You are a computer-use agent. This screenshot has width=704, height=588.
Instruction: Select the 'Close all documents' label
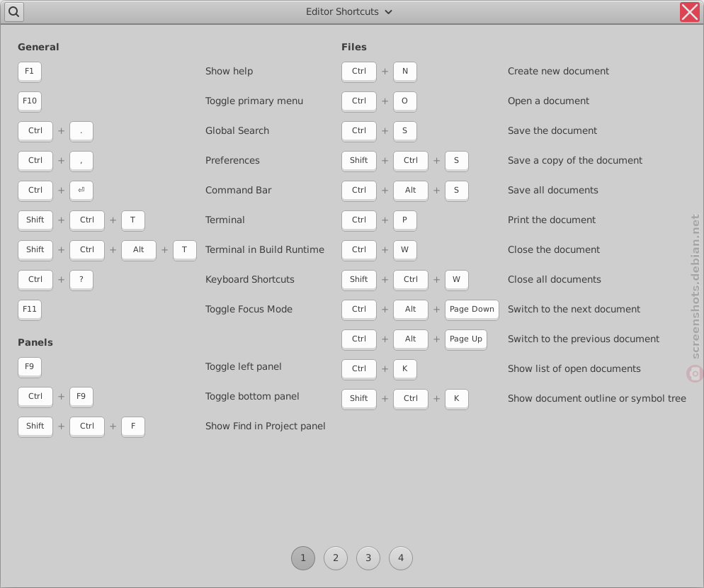pyautogui.click(x=554, y=279)
